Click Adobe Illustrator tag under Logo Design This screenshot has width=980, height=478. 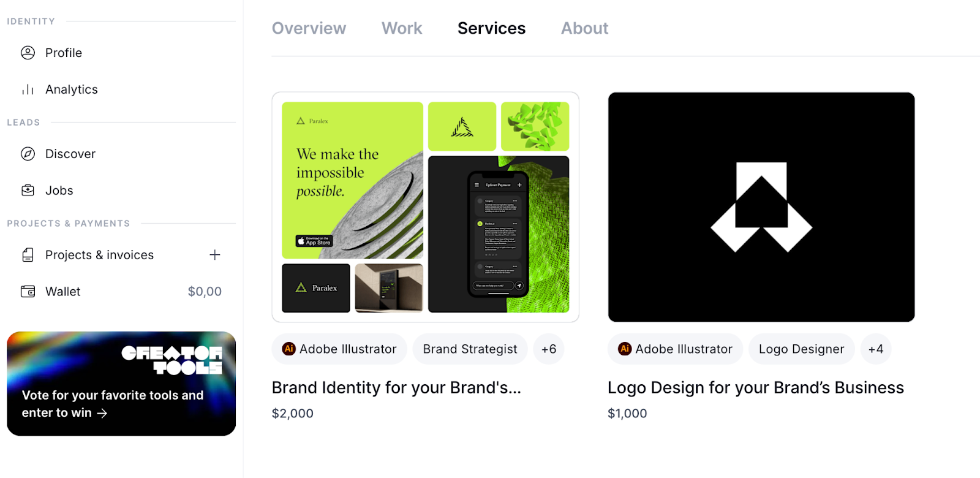tap(675, 349)
